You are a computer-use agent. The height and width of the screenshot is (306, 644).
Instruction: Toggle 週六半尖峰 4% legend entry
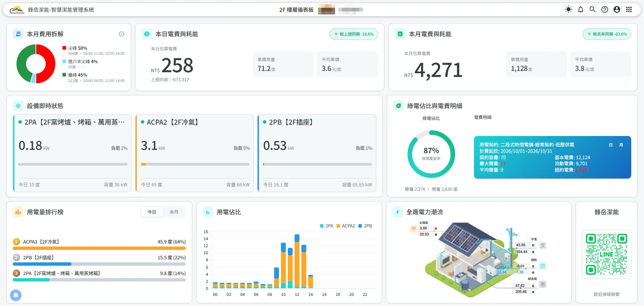(x=80, y=61)
